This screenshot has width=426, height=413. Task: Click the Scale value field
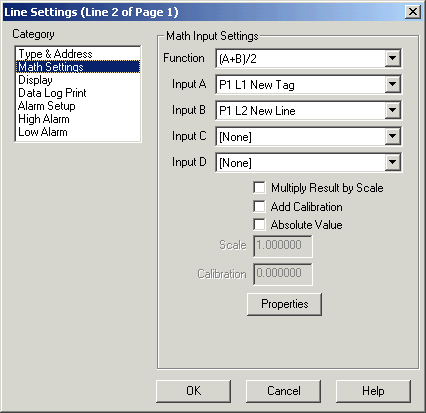pyautogui.click(x=283, y=246)
